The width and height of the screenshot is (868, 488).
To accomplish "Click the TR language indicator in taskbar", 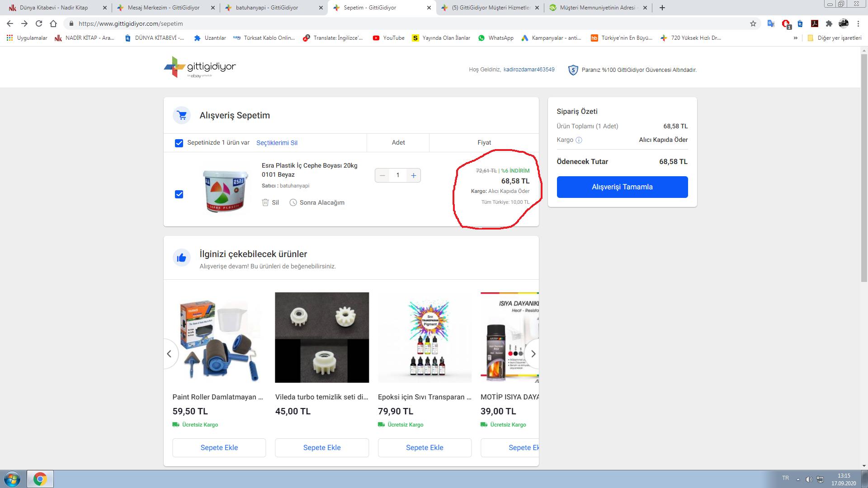I will click(x=786, y=478).
